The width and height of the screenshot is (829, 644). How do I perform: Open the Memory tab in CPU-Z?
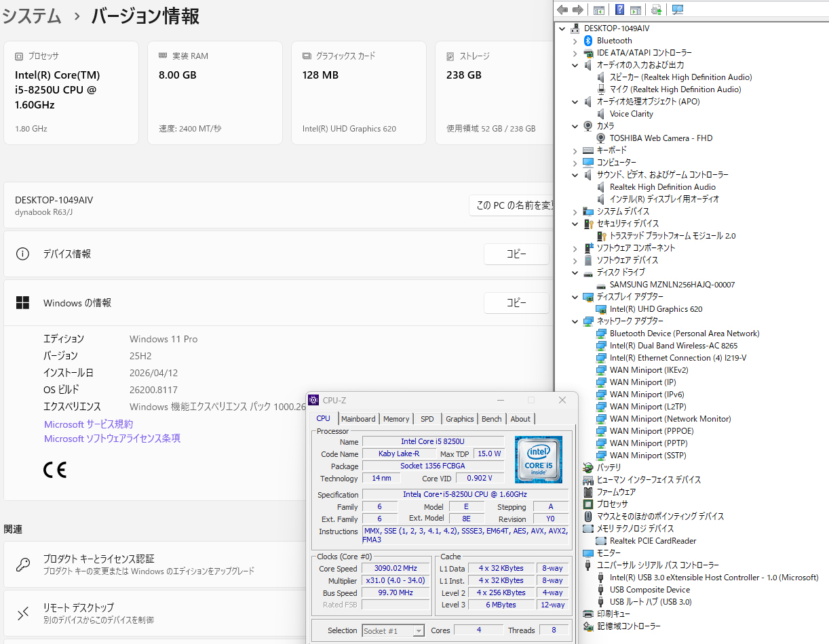[x=396, y=419]
